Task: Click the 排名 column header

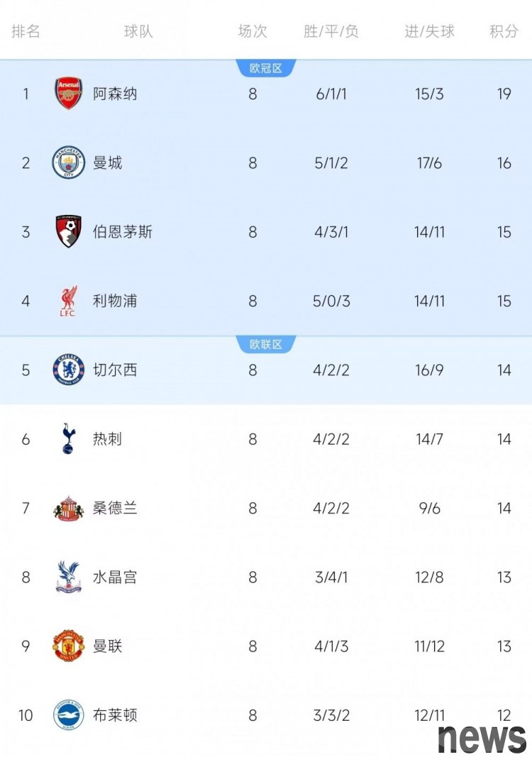Action: click(x=26, y=32)
